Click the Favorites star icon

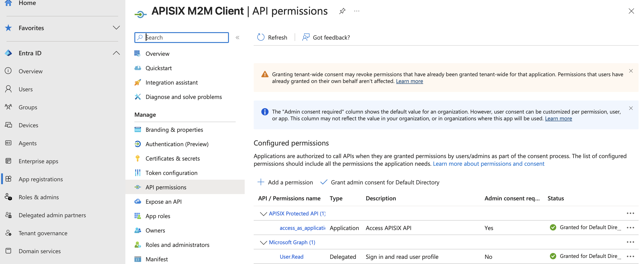8,28
